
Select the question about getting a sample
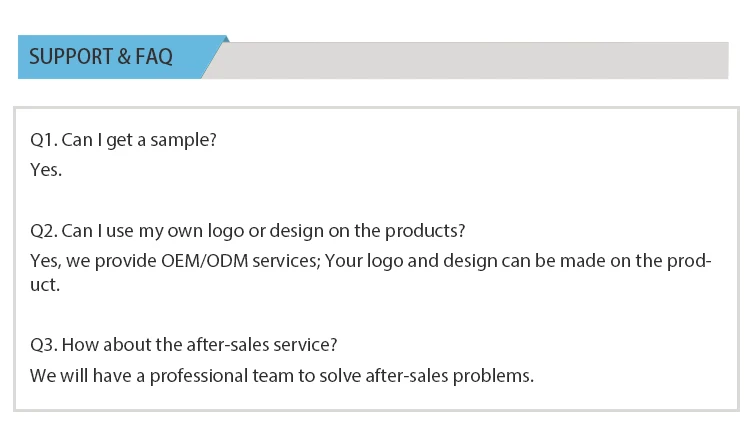tap(122, 140)
